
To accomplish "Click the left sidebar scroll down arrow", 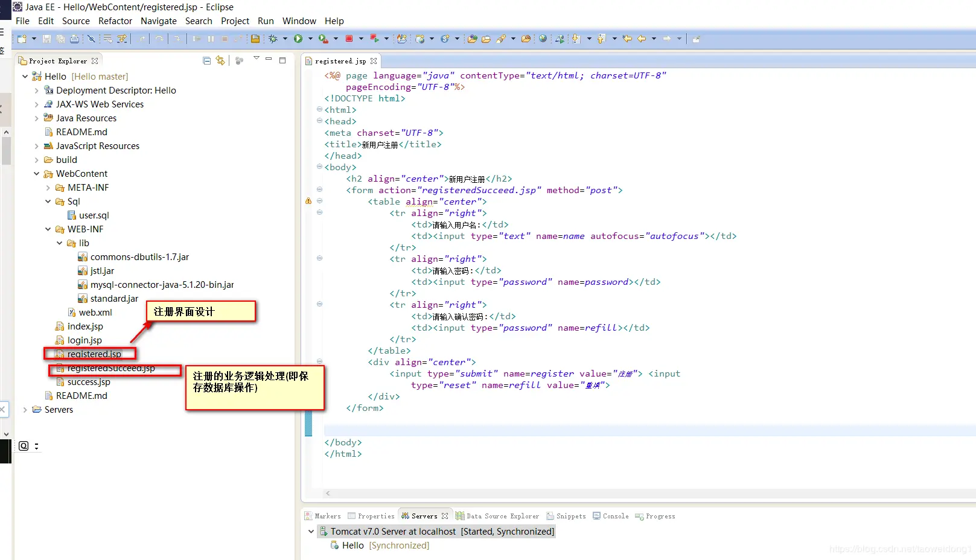I will 6,434.
